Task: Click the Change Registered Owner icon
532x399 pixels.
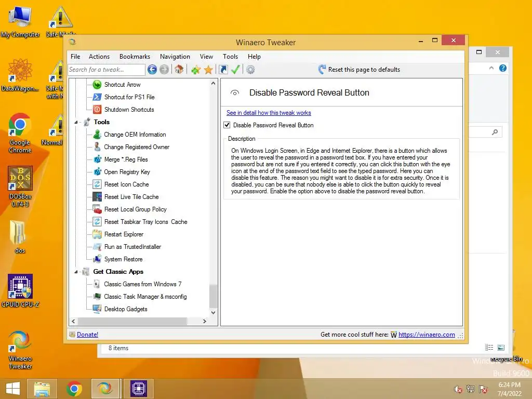Action: 97,147
